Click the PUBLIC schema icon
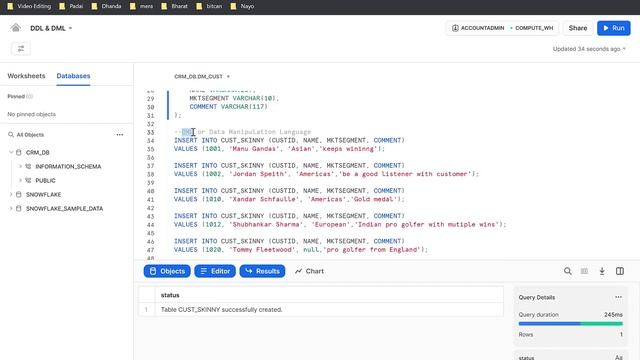640x360 pixels. 28,180
